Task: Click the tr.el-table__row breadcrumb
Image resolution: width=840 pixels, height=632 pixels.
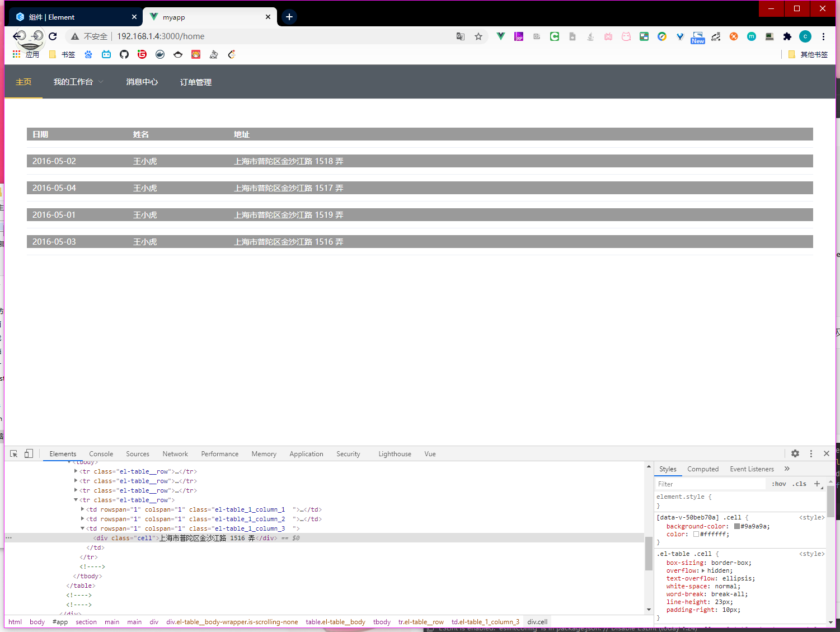Action: coord(421,622)
